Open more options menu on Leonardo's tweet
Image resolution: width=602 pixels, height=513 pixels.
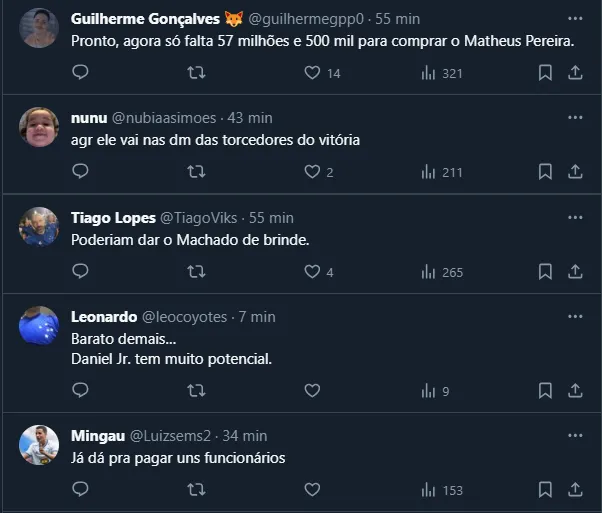tap(575, 316)
